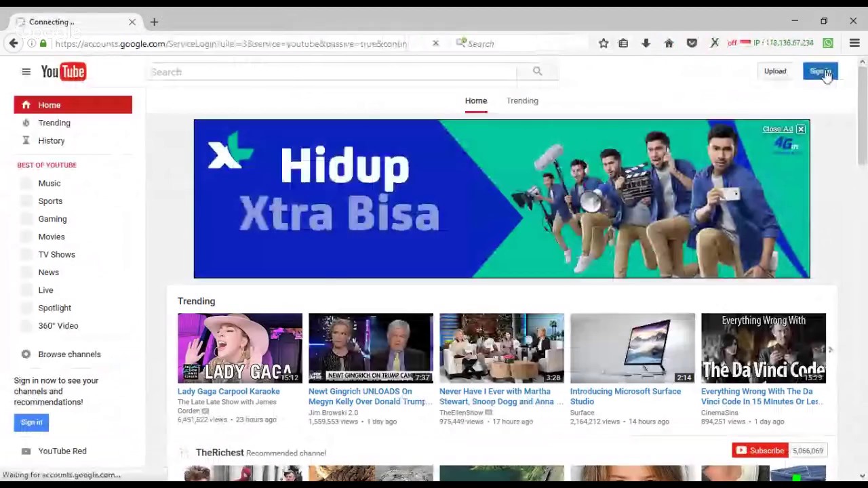This screenshot has width=868, height=488.
Task: Show next trending videos arrow
Action: pyautogui.click(x=831, y=350)
